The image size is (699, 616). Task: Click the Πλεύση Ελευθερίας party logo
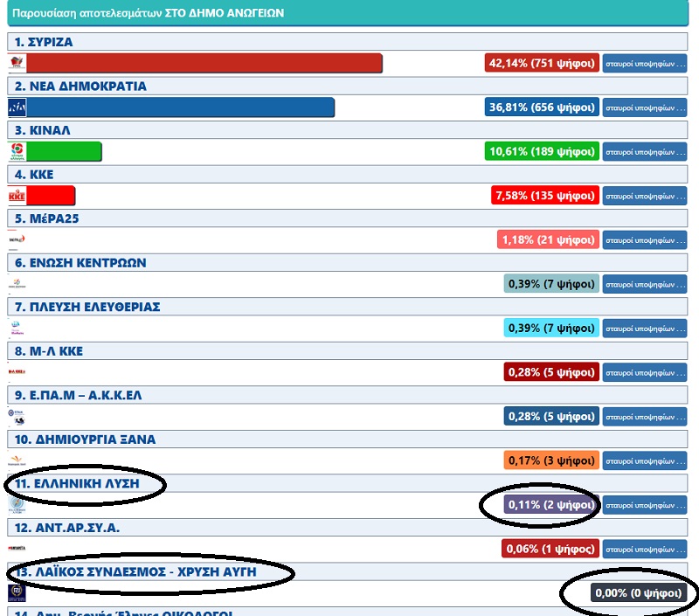point(17,328)
